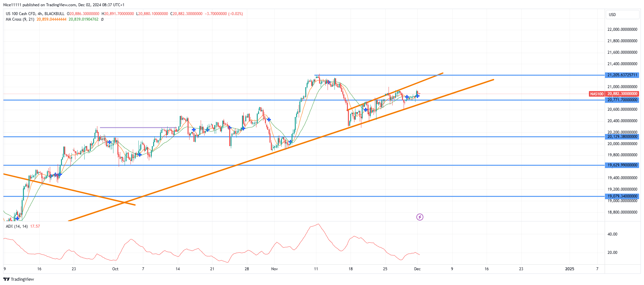
Task: Click the purple lightning event icon
Action: pos(420,217)
